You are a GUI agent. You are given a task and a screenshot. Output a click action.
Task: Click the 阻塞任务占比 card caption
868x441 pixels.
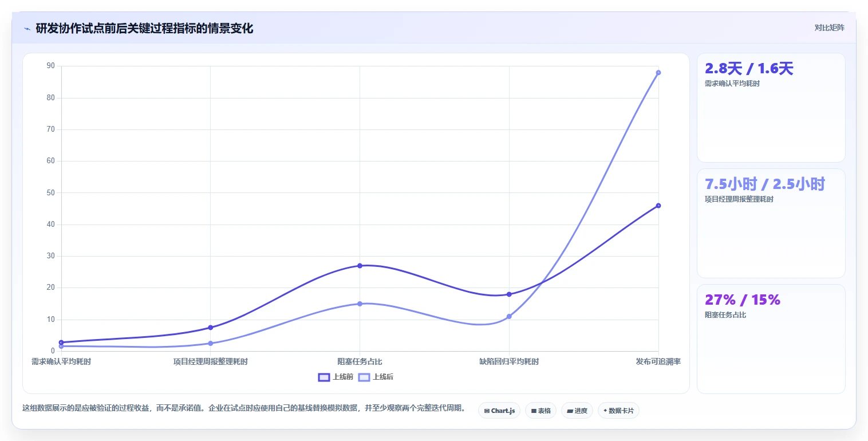tap(725, 315)
